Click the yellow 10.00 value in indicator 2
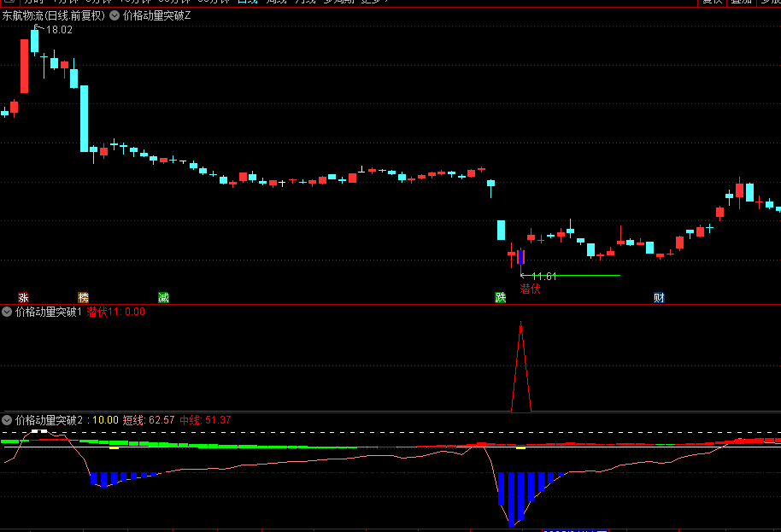The height and width of the screenshot is (532, 781). tap(105, 420)
